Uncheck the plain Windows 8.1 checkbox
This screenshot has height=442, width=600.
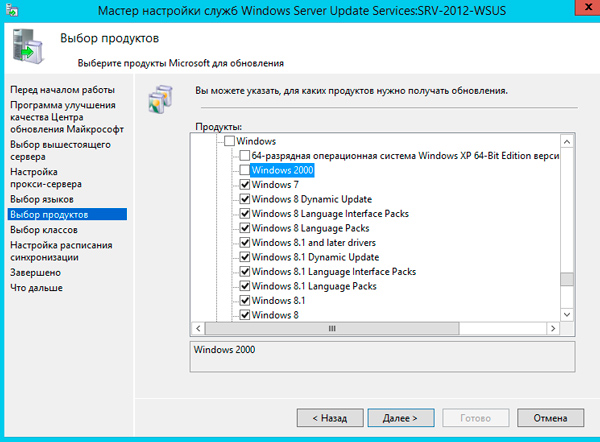tap(245, 301)
